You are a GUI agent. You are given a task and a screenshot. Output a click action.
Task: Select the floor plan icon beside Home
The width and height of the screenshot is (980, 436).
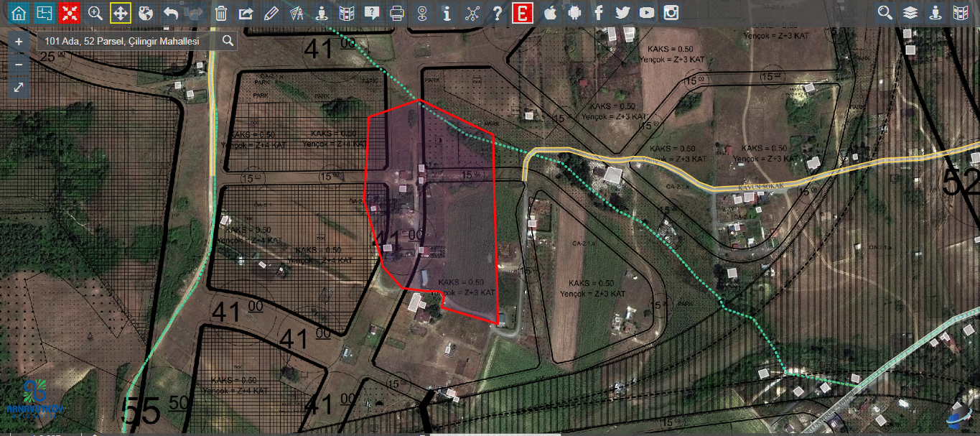point(45,13)
